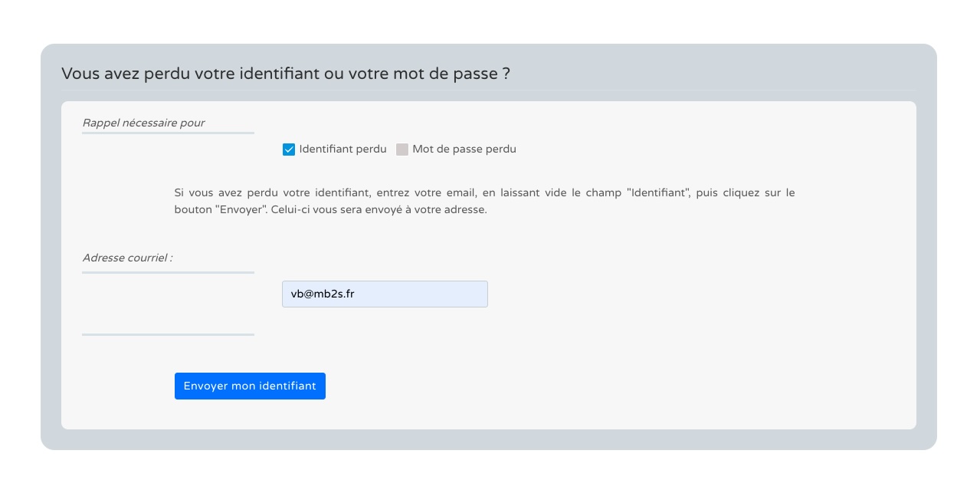This screenshot has height=480, width=980.
Task: Uncheck the Identifiant perdu checkbox
Action: [289, 150]
